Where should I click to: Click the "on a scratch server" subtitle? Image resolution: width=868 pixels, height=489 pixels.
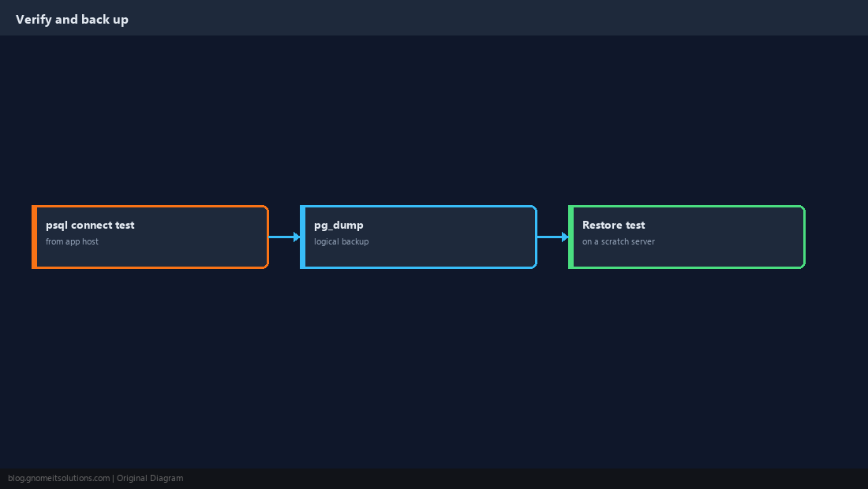[619, 241]
